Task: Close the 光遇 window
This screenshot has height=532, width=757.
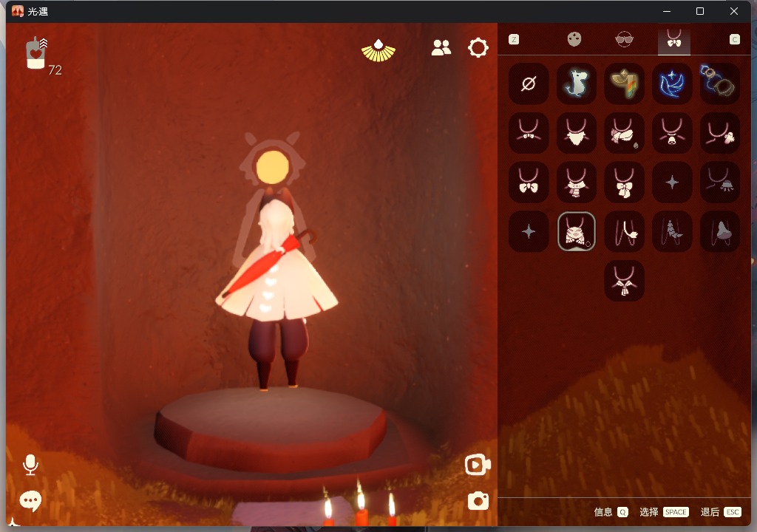Action: click(734, 11)
